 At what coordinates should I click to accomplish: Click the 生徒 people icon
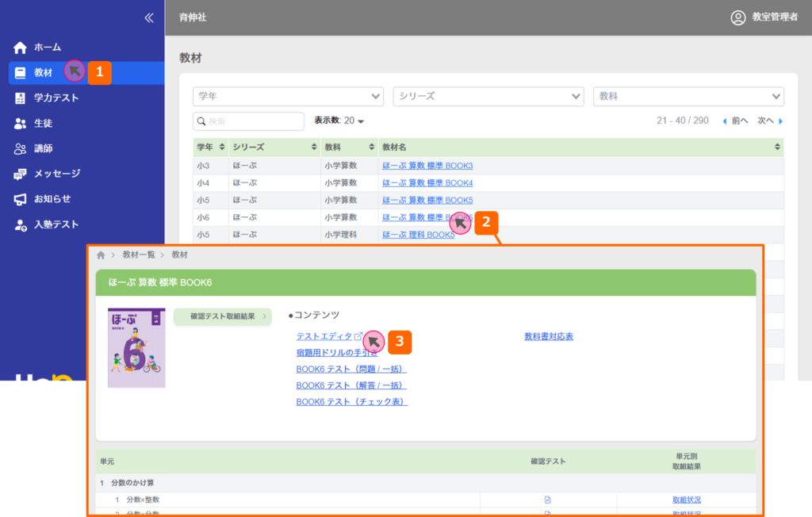click(x=21, y=124)
